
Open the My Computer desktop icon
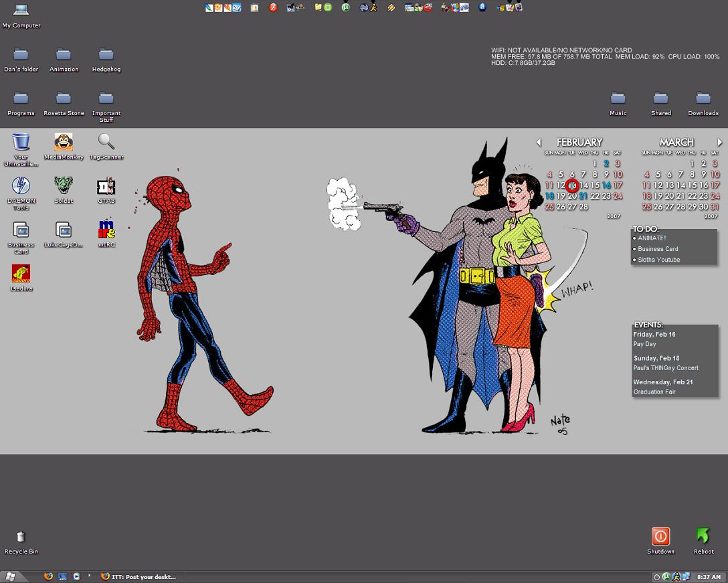[x=21, y=15]
